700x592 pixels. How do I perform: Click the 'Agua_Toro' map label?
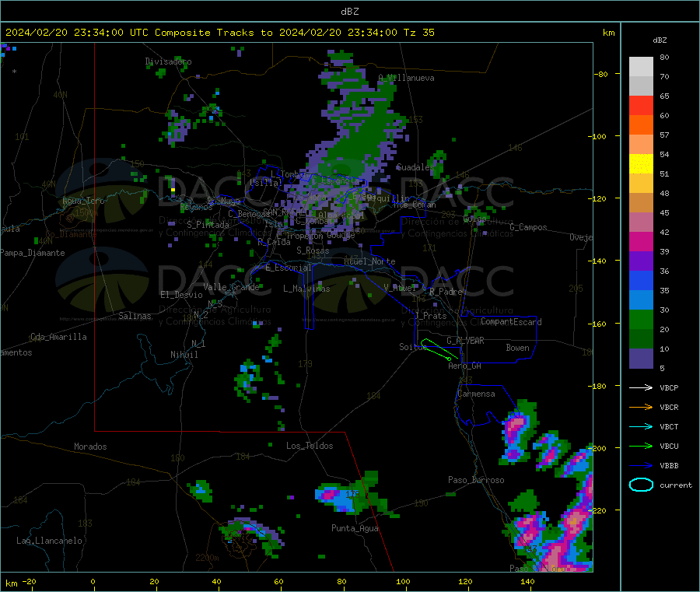point(83,201)
